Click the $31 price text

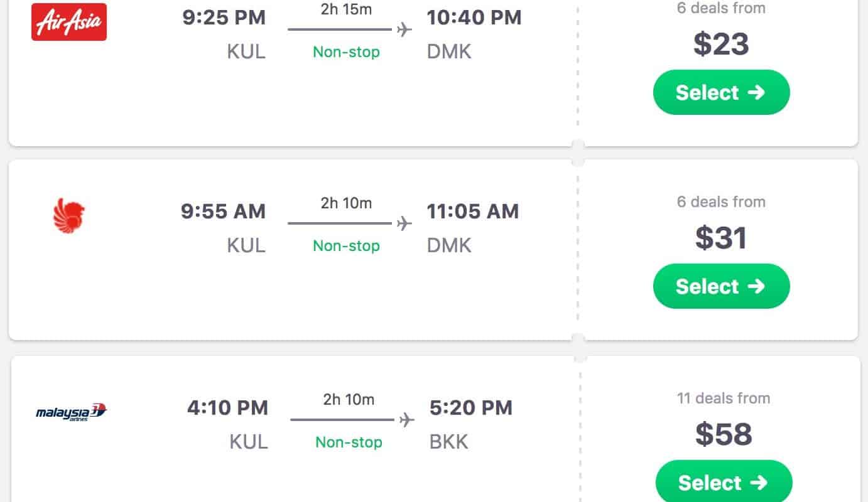point(721,238)
